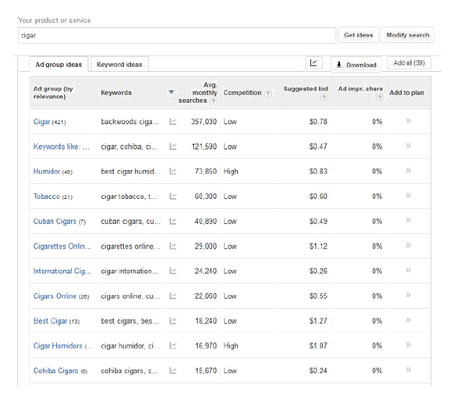Select 'cigar tobacco, t...' keywords cell
This screenshot has height=397, width=460.
coord(129,196)
